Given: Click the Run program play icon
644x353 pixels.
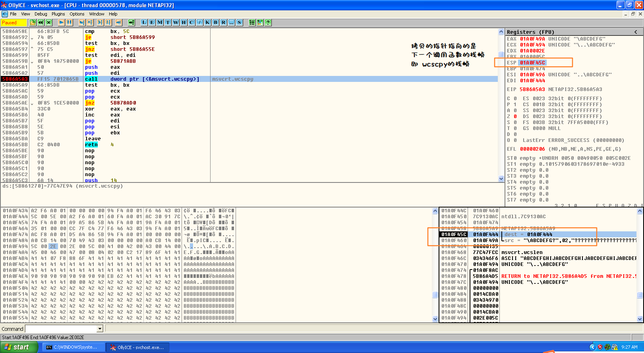Looking at the screenshot, I should [62, 23].
